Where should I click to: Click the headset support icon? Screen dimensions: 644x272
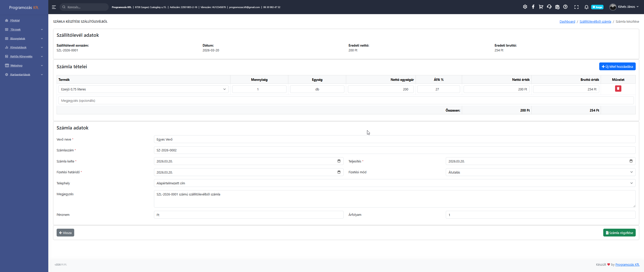click(x=549, y=7)
